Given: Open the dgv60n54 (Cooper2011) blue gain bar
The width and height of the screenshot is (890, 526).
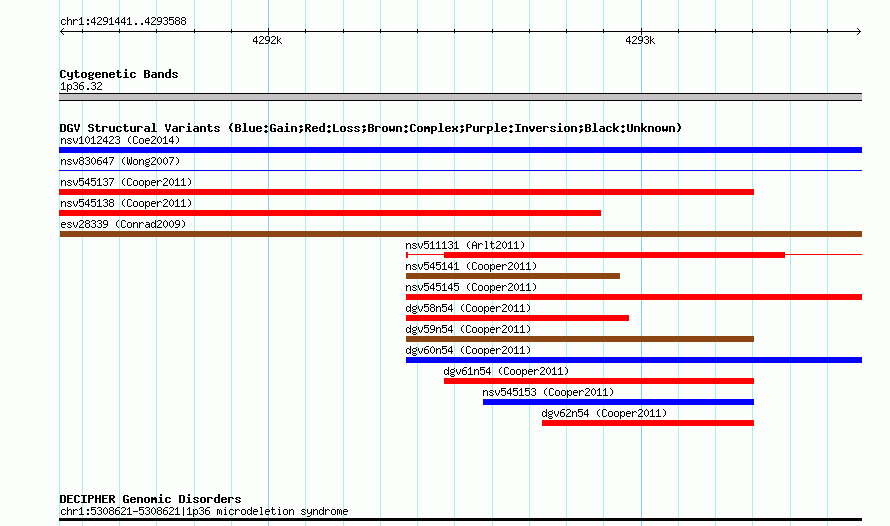Looking at the screenshot, I should 634,360.
